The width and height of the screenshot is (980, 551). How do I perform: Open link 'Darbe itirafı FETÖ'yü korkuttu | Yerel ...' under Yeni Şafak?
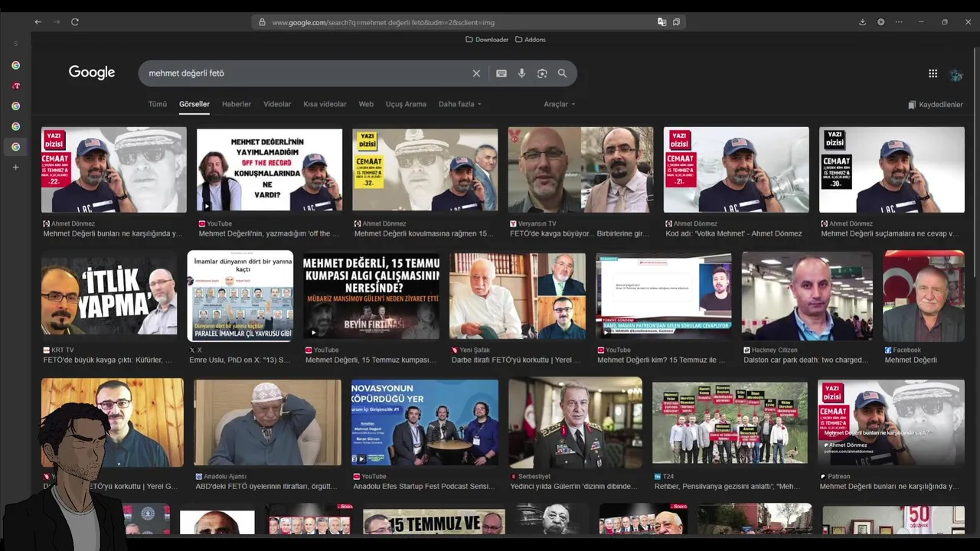516,360
